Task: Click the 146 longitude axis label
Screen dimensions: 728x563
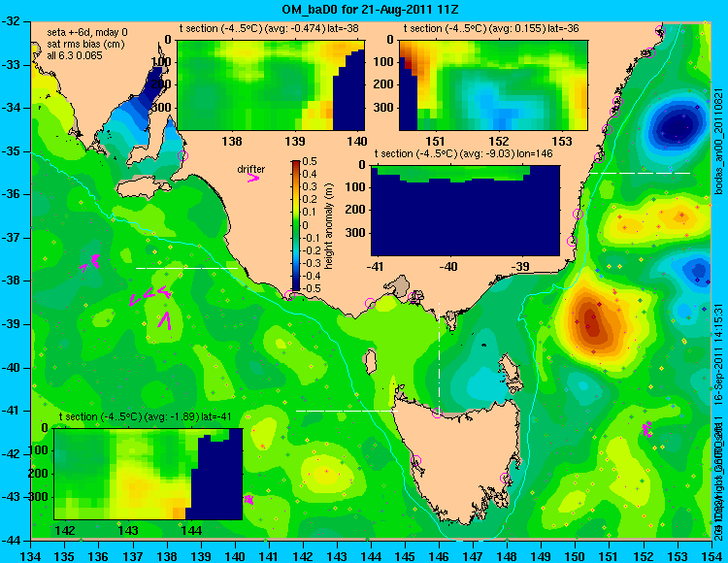Action: click(x=439, y=554)
